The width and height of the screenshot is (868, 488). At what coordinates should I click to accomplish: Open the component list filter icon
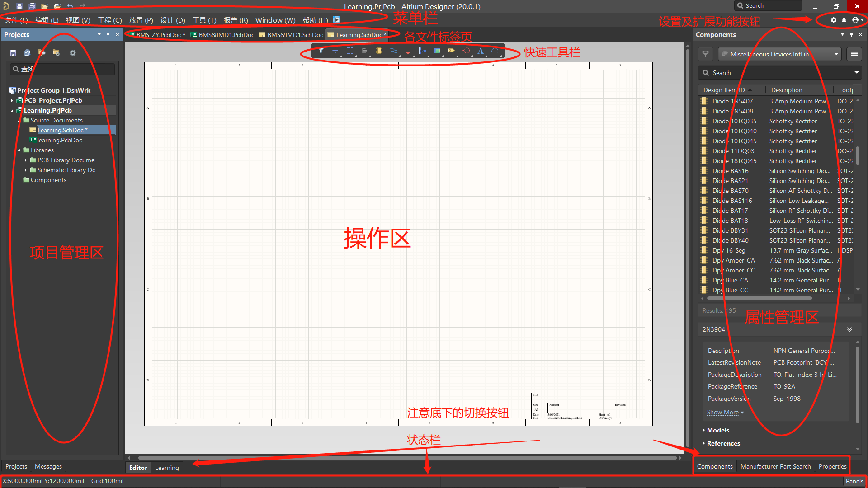point(705,54)
